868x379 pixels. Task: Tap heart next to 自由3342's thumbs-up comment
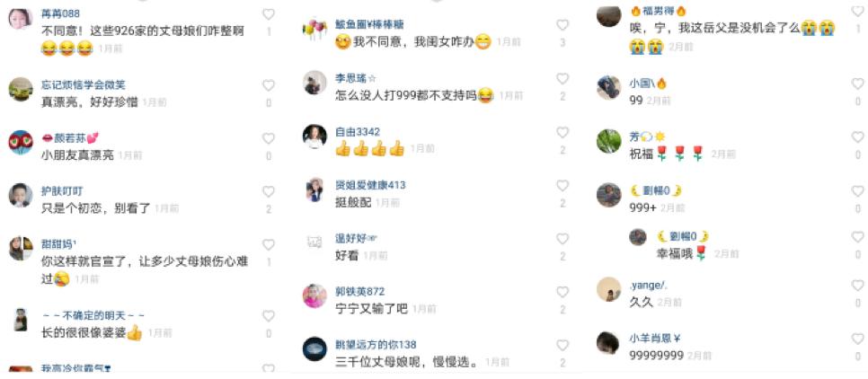coord(562,132)
